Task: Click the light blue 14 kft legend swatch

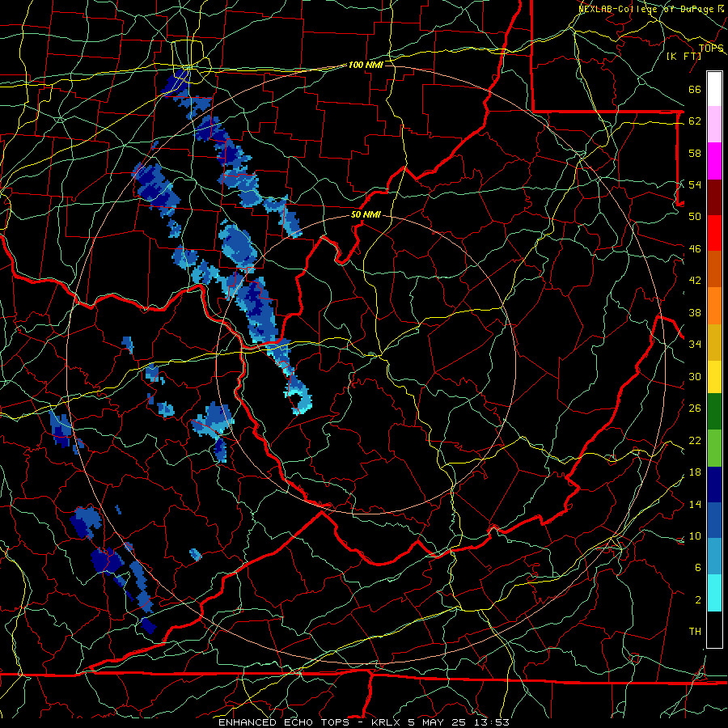Action: point(714,557)
